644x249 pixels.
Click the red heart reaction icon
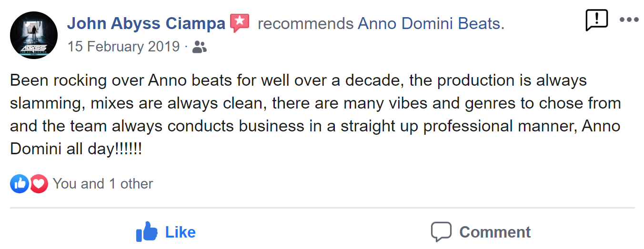(39, 184)
